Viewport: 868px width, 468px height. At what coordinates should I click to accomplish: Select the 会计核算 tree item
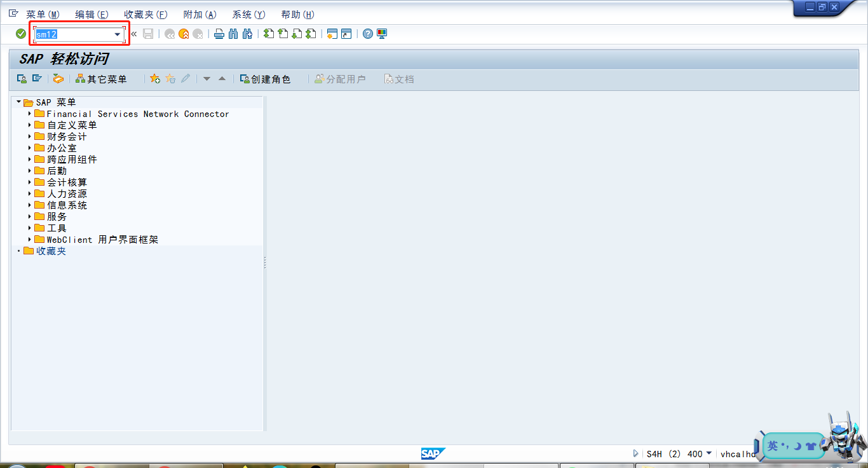67,182
